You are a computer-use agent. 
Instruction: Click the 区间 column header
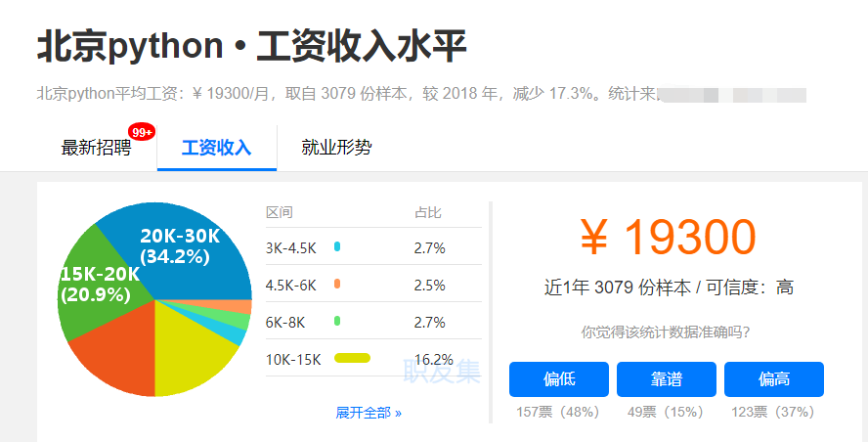coord(279,213)
